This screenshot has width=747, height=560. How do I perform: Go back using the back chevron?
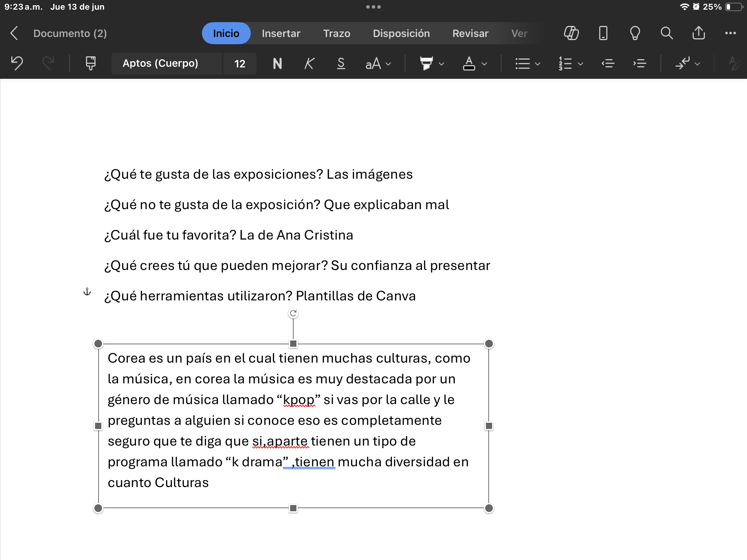click(14, 34)
